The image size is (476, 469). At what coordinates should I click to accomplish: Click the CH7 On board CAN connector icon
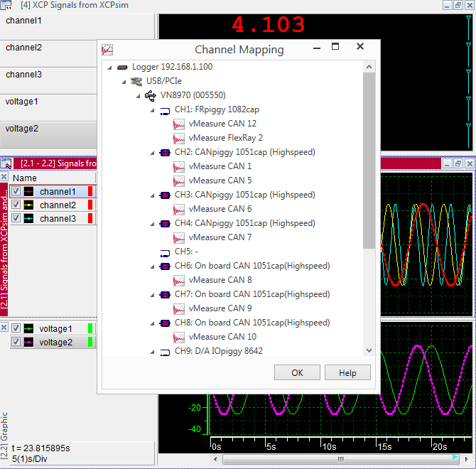click(165, 295)
